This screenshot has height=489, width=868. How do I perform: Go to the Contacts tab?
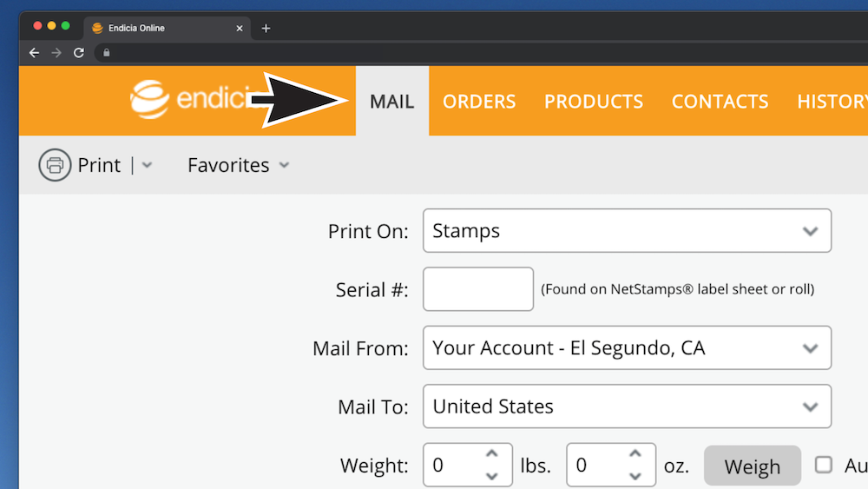720,102
